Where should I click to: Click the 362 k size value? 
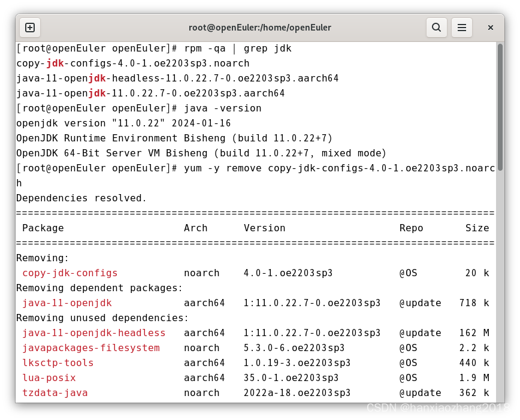point(474,393)
